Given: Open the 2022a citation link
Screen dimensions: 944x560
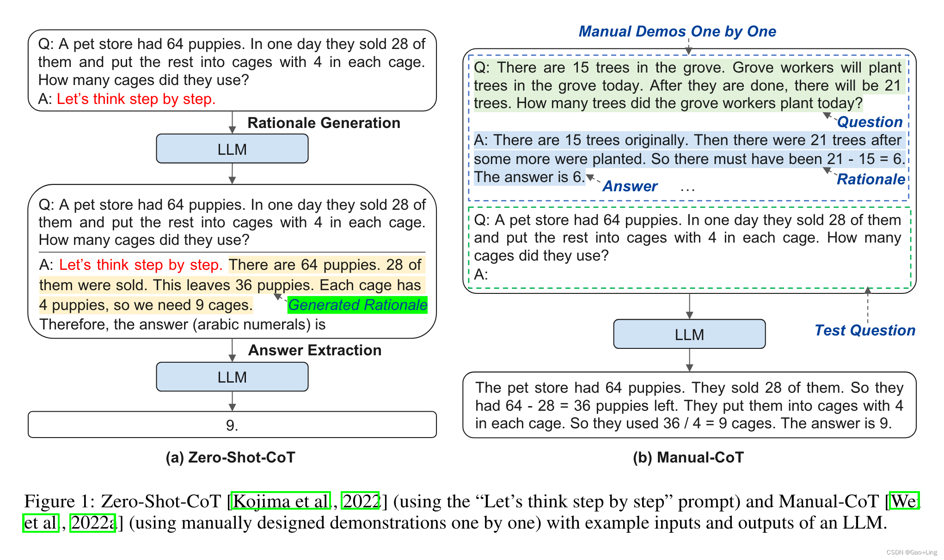Looking at the screenshot, I should (x=92, y=523).
